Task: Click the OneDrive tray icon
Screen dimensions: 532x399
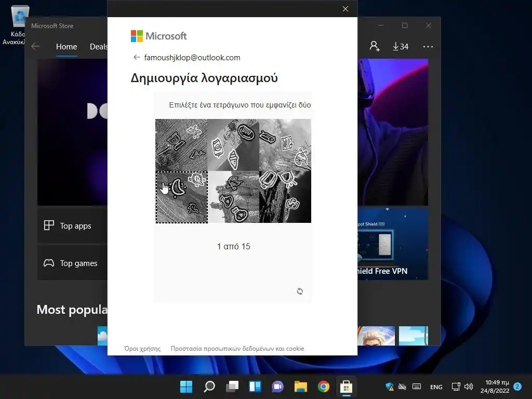Action: 403,387
